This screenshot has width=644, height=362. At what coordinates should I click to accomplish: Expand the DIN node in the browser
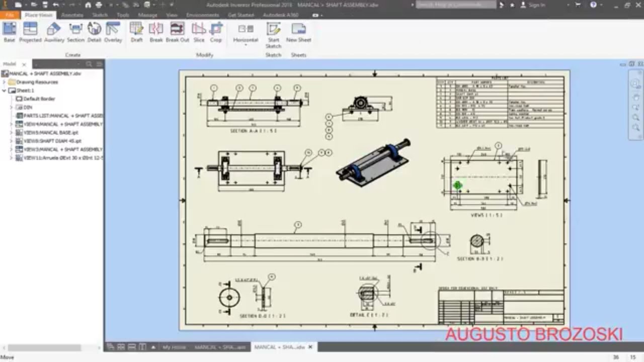[12, 107]
